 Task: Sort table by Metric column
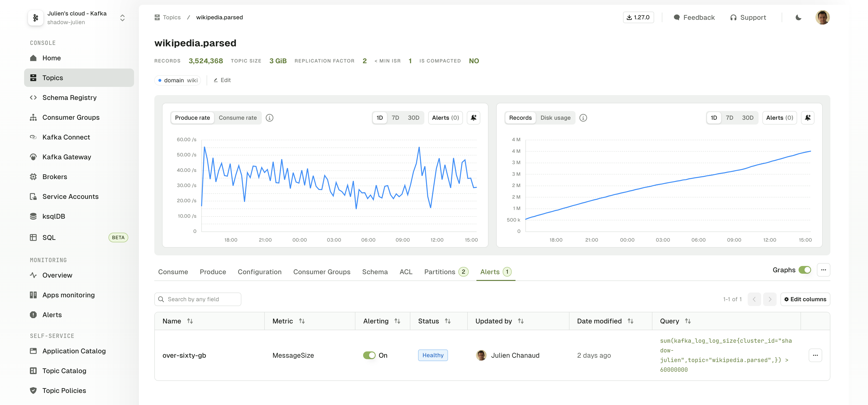[302, 321]
